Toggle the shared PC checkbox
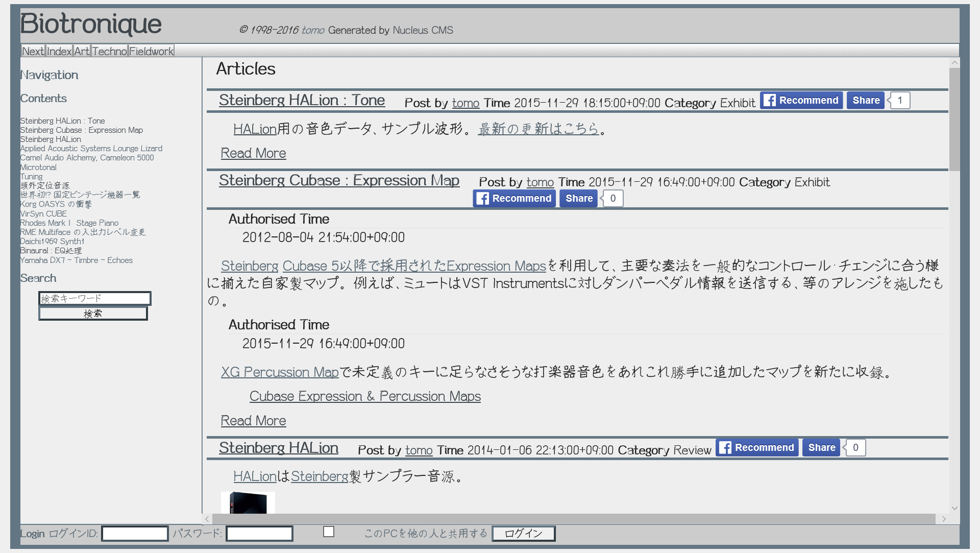 329,532
